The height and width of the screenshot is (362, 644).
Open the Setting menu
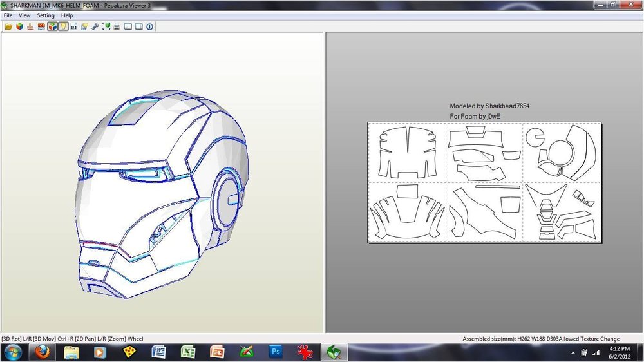pos(46,15)
